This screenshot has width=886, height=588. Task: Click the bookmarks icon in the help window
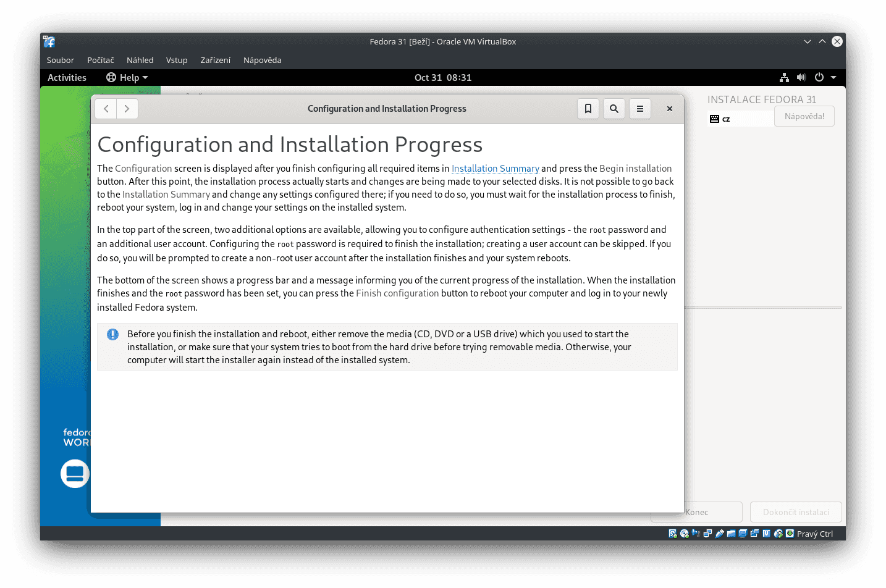coord(588,108)
